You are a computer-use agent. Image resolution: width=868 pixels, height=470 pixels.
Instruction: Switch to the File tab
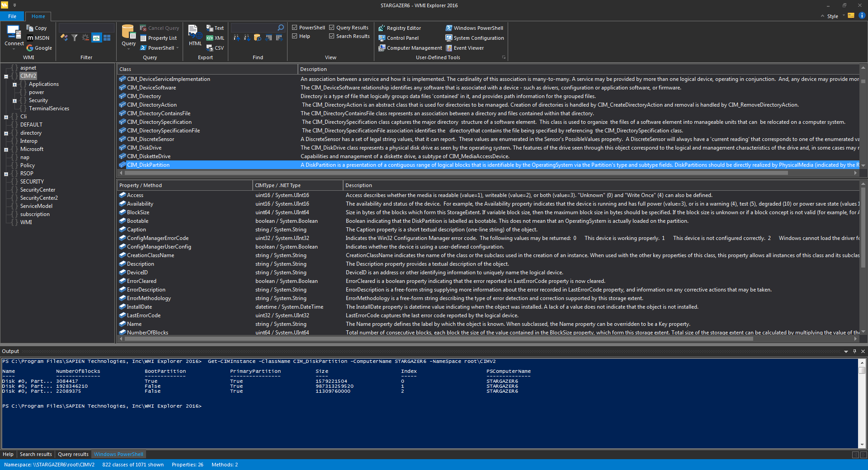[12, 16]
